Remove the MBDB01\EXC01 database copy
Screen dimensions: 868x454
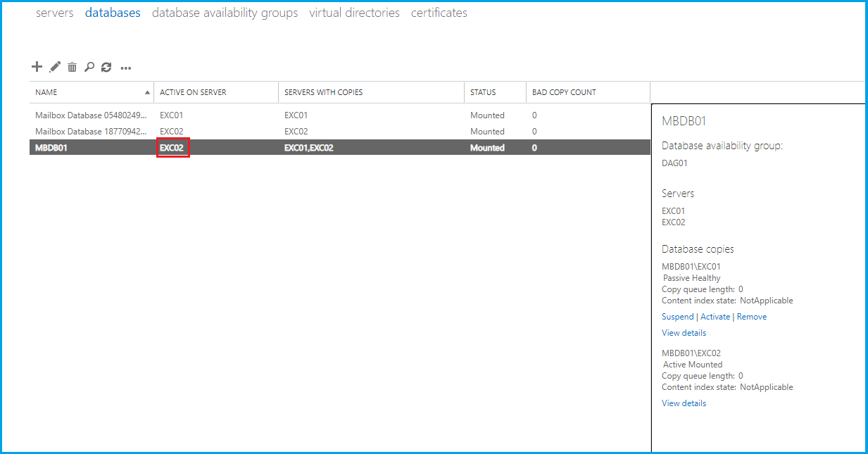pyautogui.click(x=752, y=317)
